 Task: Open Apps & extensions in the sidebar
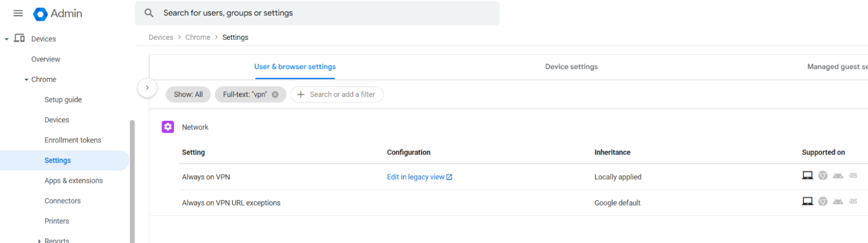click(74, 181)
